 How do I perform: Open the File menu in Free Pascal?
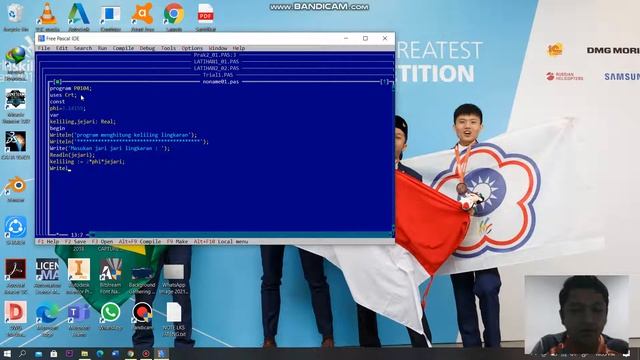(x=44, y=48)
